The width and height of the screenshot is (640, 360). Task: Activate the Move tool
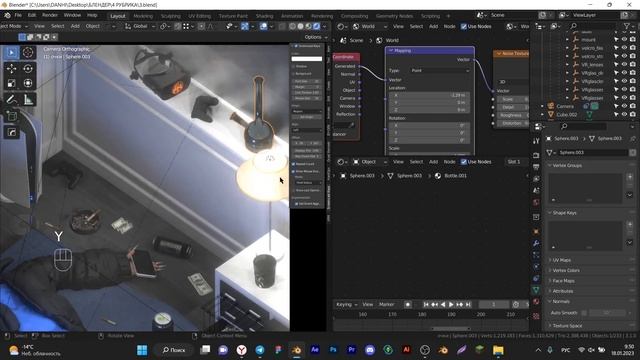click(11, 69)
